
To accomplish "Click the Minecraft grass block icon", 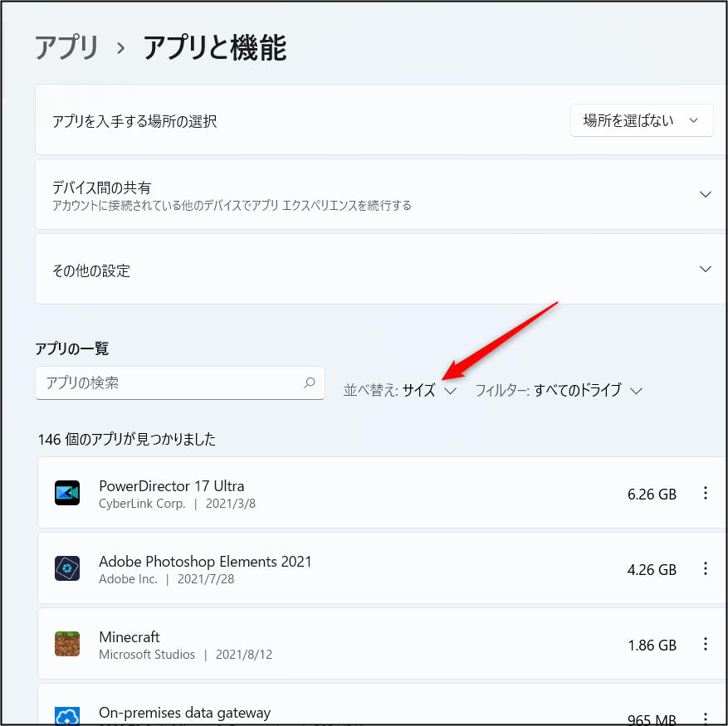I will pyautogui.click(x=67, y=644).
